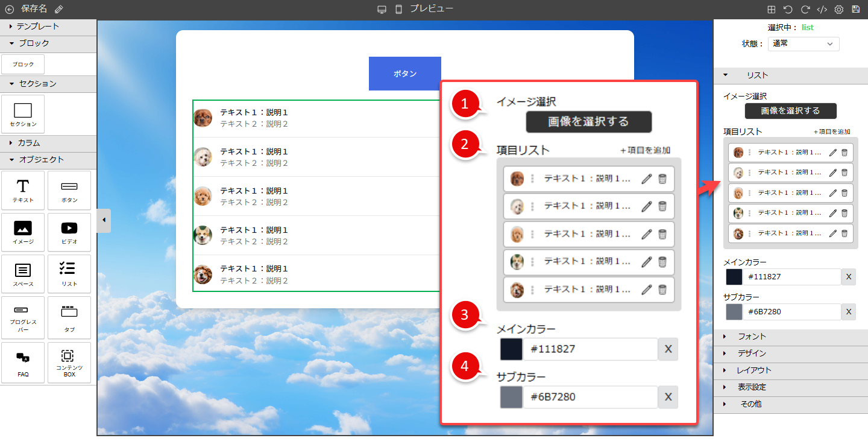This screenshot has height=441, width=868.
Task: Expand the カラム panel
Action: (x=28, y=143)
